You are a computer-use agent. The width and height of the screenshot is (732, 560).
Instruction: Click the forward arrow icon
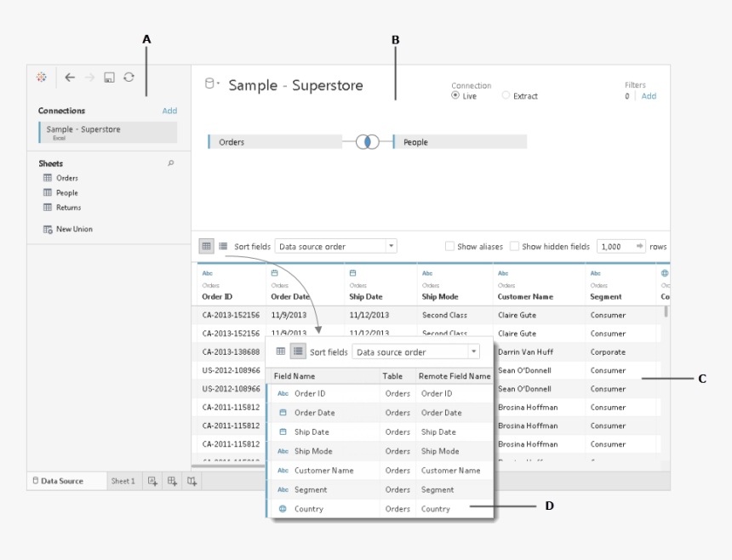point(89,77)
